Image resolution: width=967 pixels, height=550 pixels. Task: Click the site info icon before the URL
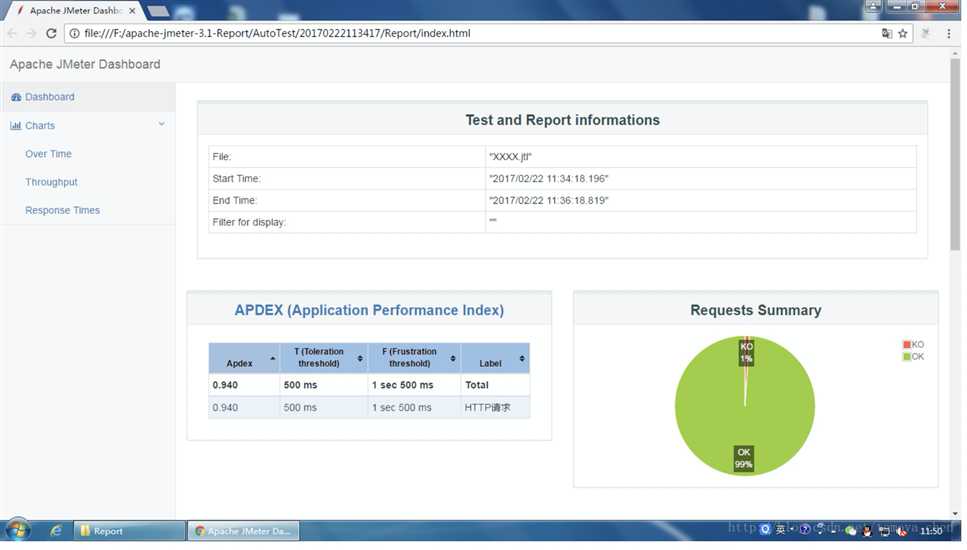[74, 33]
